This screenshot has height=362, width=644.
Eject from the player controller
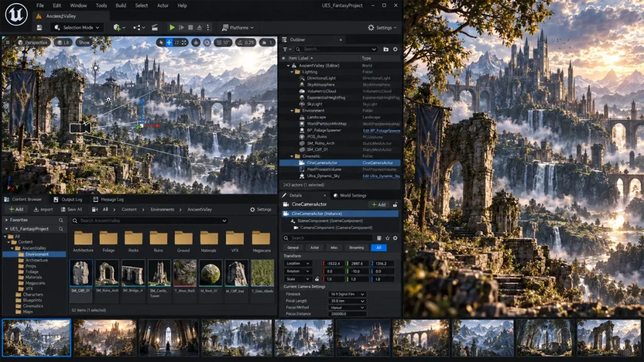199,28
